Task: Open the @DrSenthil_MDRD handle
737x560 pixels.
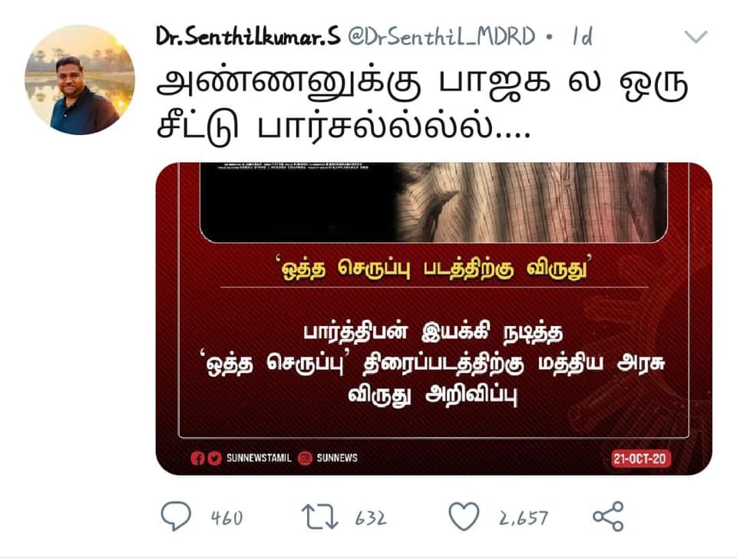Action: coord(441,36)
